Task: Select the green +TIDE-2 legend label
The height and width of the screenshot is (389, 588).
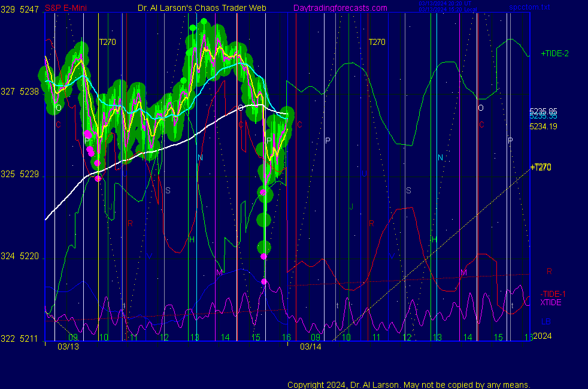Action: click(554, 54)
